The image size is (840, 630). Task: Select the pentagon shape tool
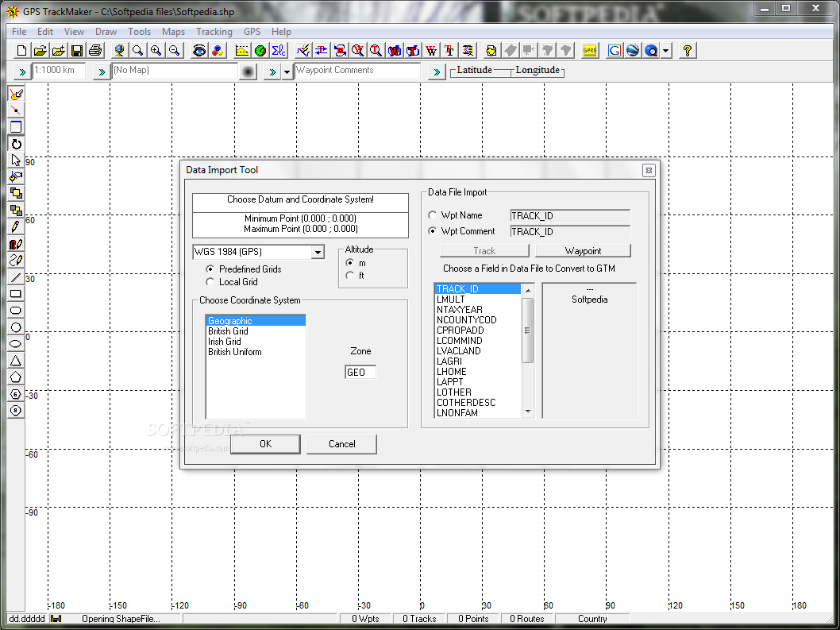[x=16, y=377]
